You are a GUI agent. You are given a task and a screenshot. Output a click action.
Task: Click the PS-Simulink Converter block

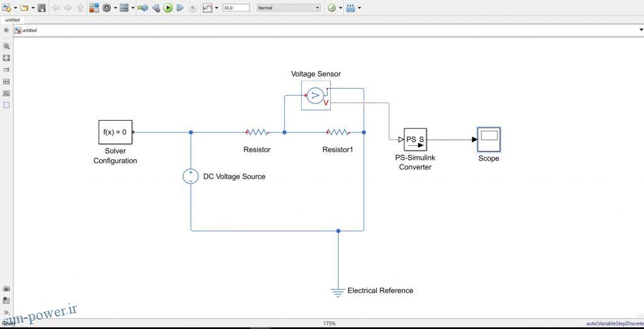(415, 139)
